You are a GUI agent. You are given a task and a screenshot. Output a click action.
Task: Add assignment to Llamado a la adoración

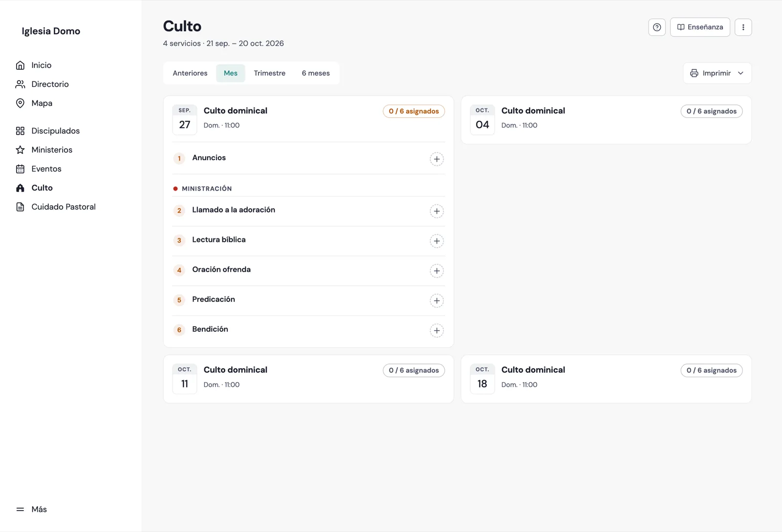[x=436, y=211]
